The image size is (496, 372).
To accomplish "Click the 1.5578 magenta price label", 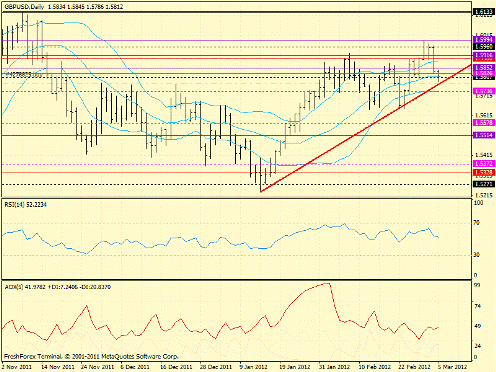I will (x=483, y=123).
